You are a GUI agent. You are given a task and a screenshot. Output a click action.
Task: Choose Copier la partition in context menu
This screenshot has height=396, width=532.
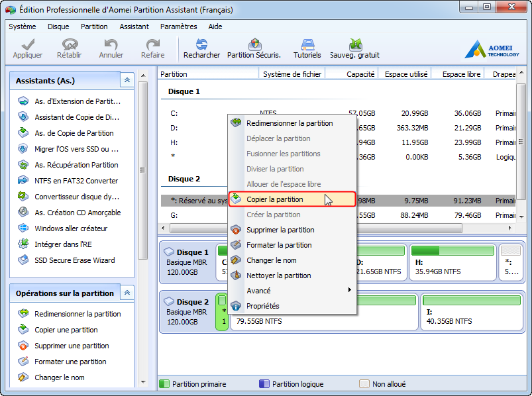point(292,199)
